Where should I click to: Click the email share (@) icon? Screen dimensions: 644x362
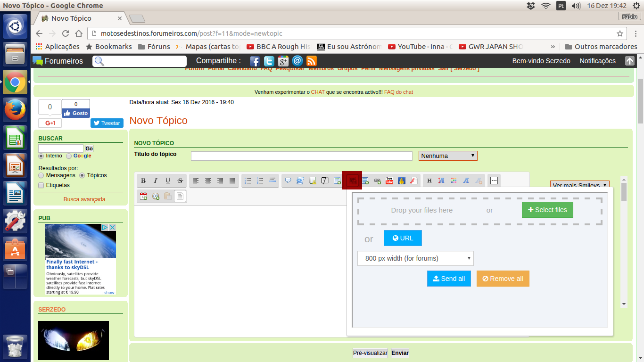[x=297, y=61]
